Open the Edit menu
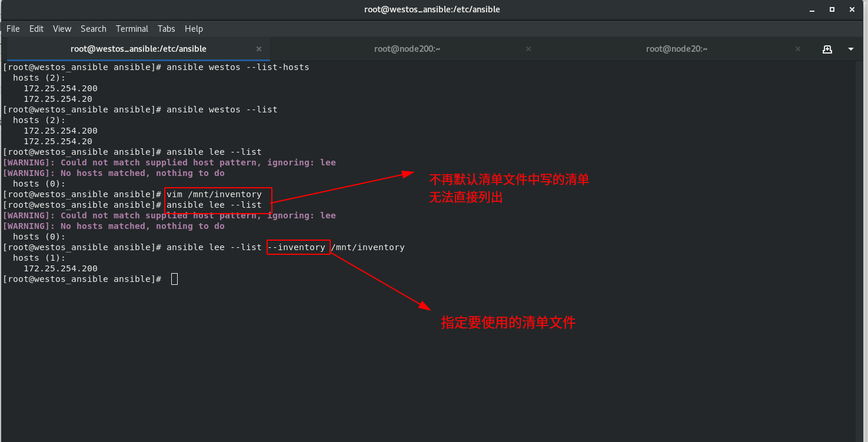The image size is (868, 442). pos(36,29)
